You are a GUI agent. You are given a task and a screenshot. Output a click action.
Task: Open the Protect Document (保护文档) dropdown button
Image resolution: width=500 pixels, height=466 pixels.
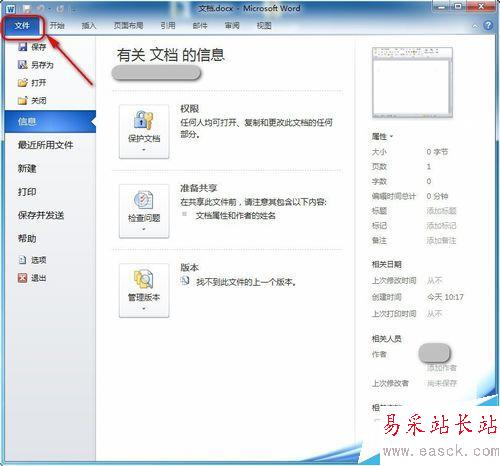(x=144, y=131)
